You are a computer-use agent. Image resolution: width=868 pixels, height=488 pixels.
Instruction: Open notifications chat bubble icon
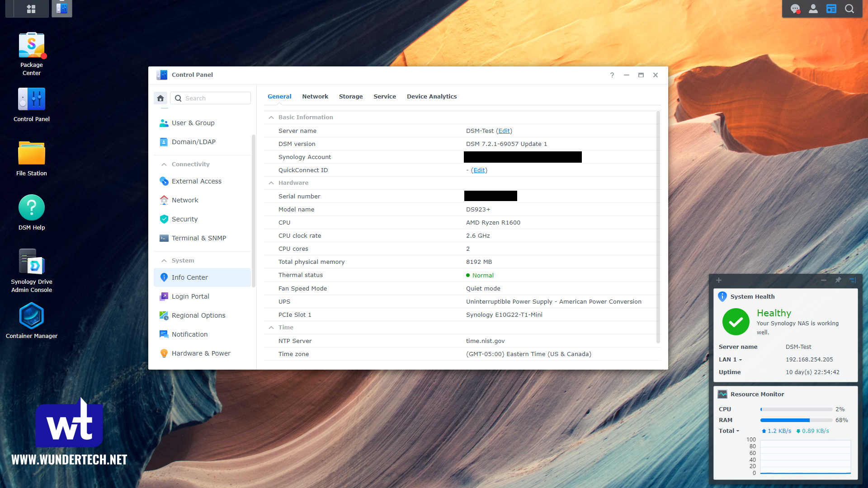point(795,9)
